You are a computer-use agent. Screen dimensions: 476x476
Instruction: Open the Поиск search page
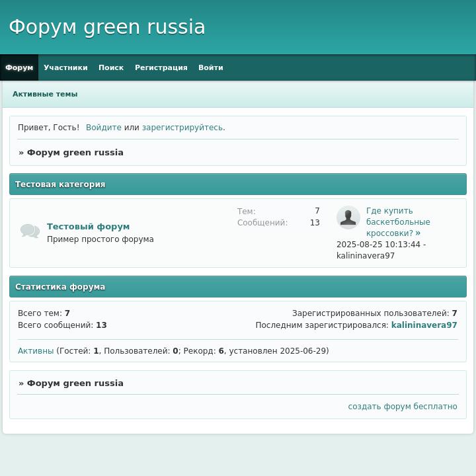pyautogui.click(x=111, y=67)
